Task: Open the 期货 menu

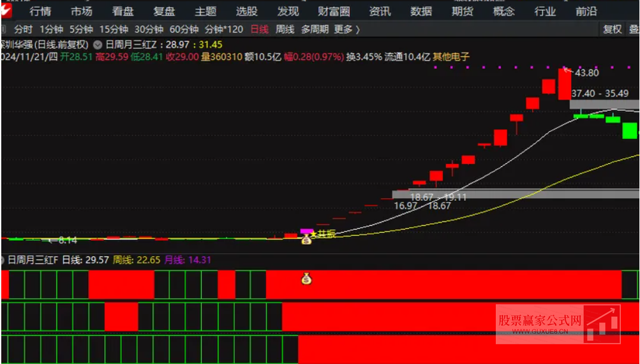Action: tap(463, 11)
